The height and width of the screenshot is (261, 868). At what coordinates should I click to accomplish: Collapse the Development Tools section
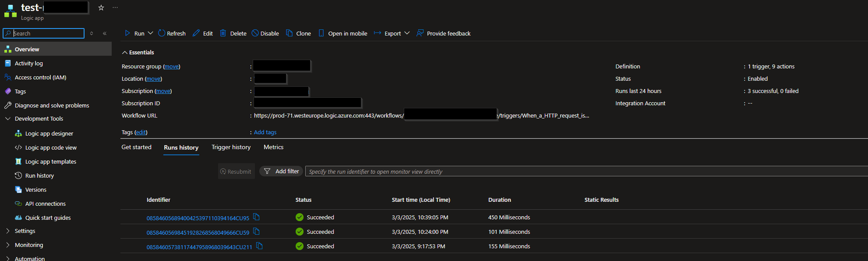pos(8,118)
